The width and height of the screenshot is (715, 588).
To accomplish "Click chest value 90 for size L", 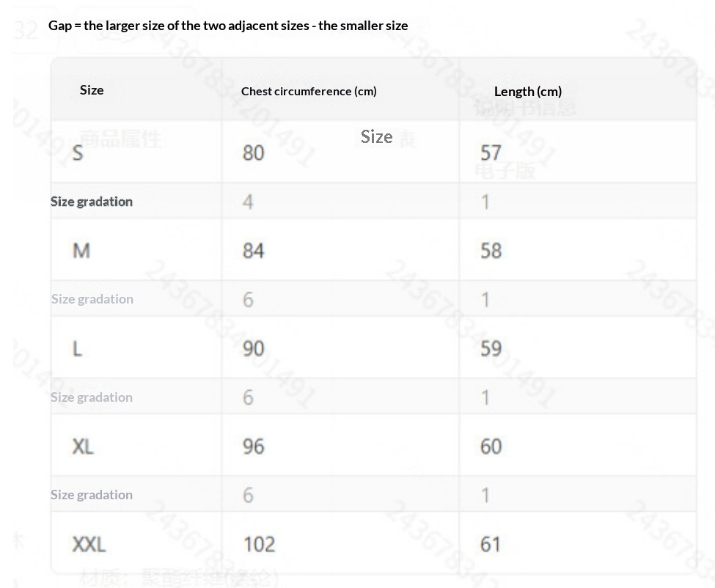I will click(x=253, y=348).
